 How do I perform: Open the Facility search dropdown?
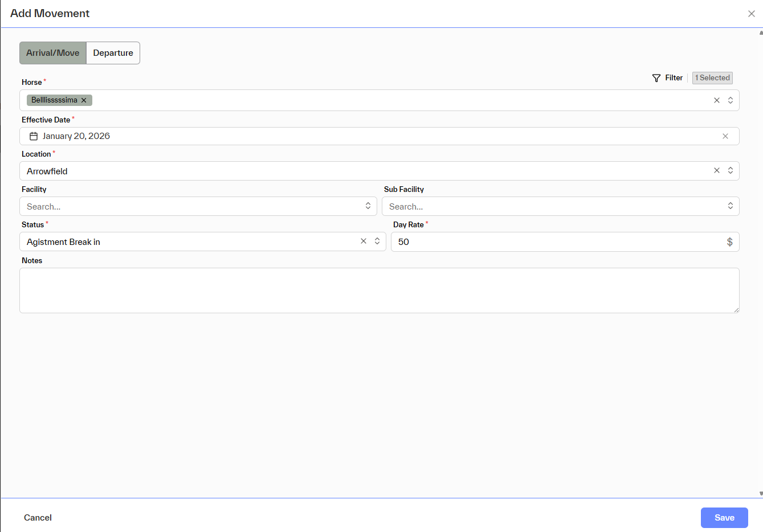(368, 206)
